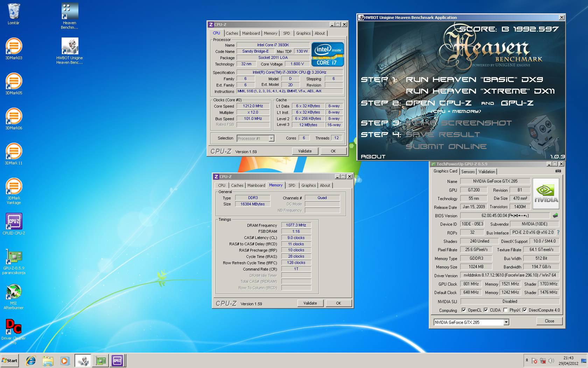Click the DRAM Frequency value 1077.3 MHz

click(296, 225)
